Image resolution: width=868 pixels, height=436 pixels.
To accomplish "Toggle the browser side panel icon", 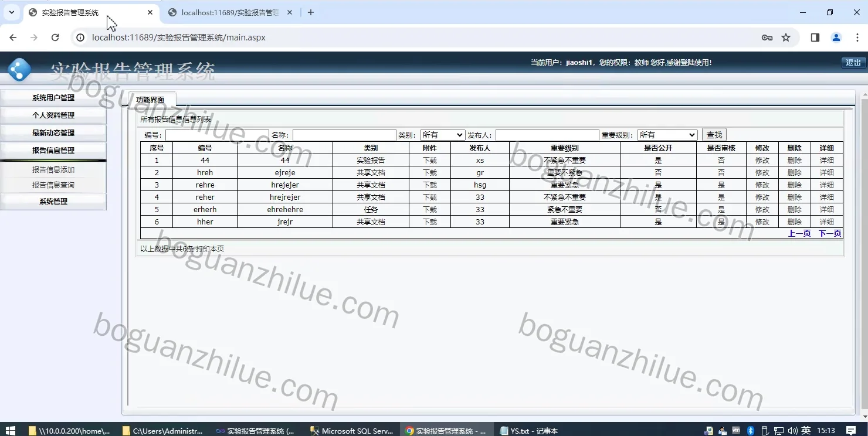I will click(815, 38).
